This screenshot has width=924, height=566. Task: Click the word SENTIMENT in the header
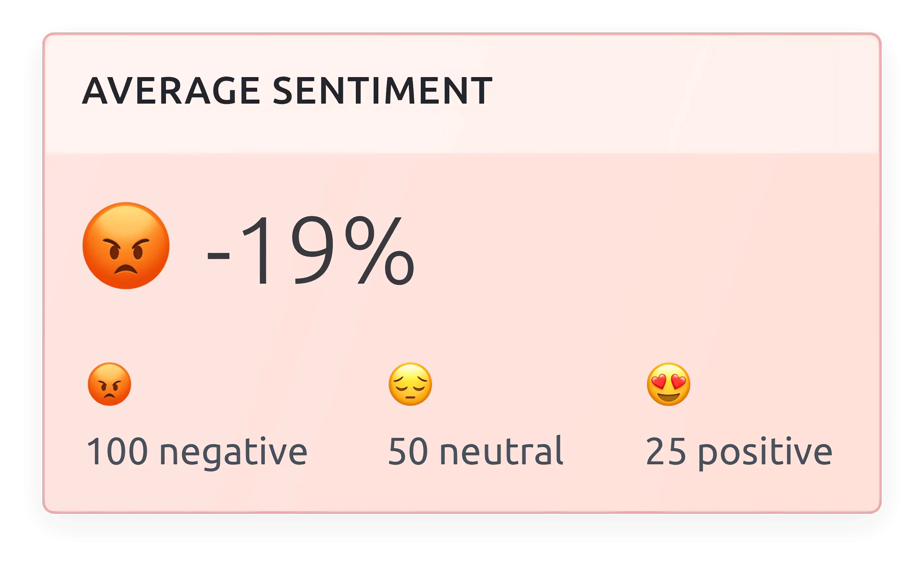pos(382,90)
